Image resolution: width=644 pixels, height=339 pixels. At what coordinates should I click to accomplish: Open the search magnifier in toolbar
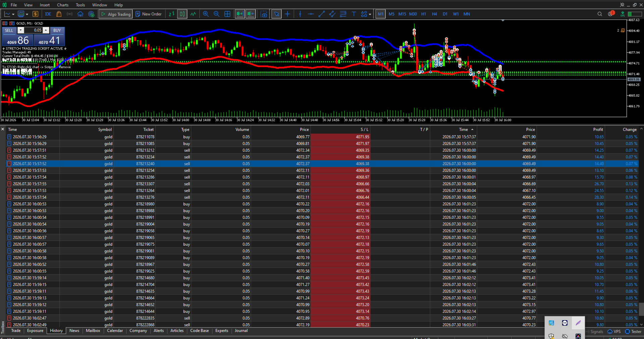[x=600, y=14]
